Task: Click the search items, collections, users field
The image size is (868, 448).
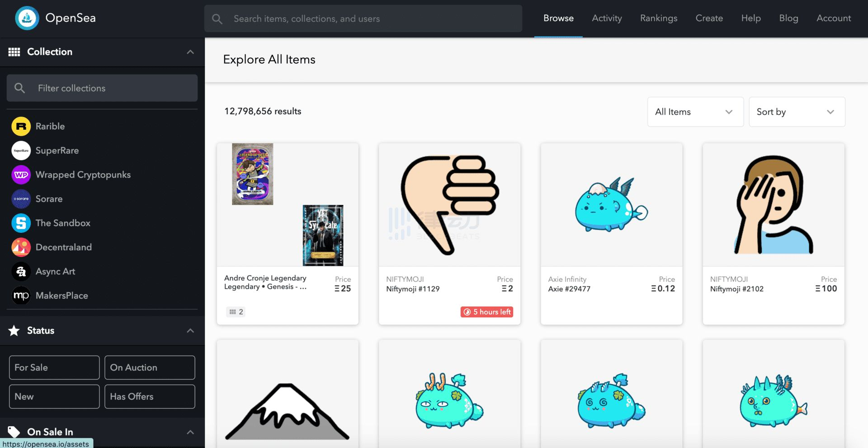Action: 363,19
